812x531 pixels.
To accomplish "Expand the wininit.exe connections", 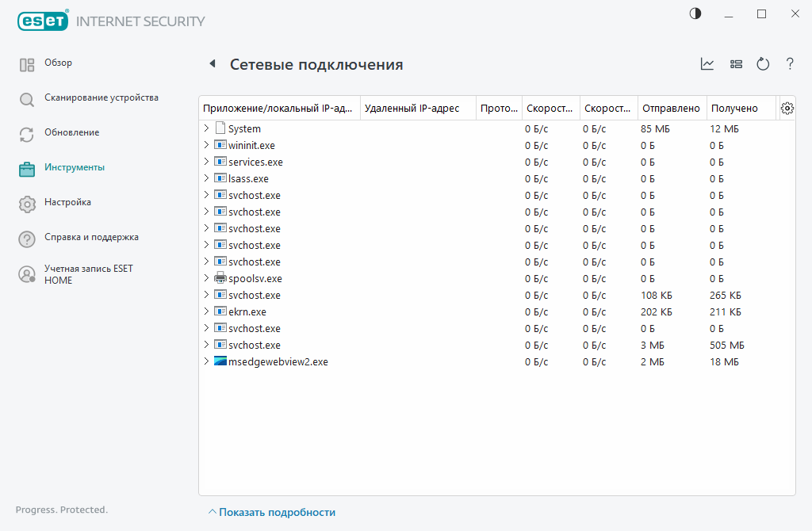I will (206, 145).
